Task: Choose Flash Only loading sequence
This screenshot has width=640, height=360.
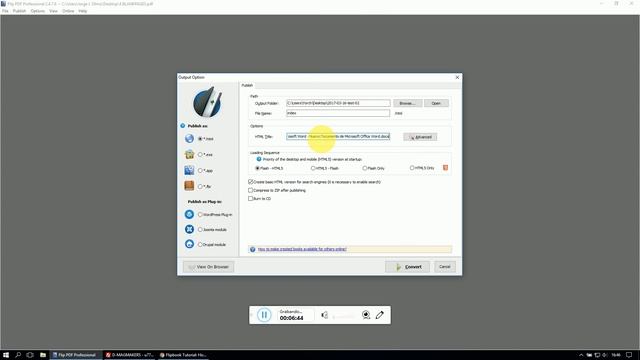Action: (x=364, y=168)
